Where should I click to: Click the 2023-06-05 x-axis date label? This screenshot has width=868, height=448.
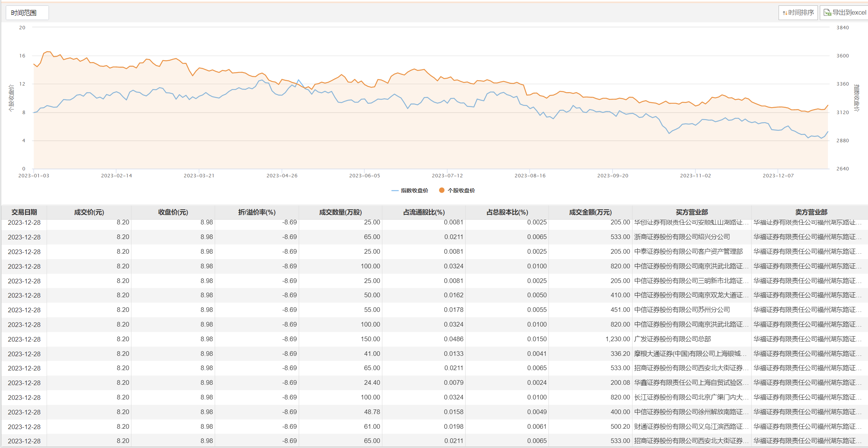[365, 176]
